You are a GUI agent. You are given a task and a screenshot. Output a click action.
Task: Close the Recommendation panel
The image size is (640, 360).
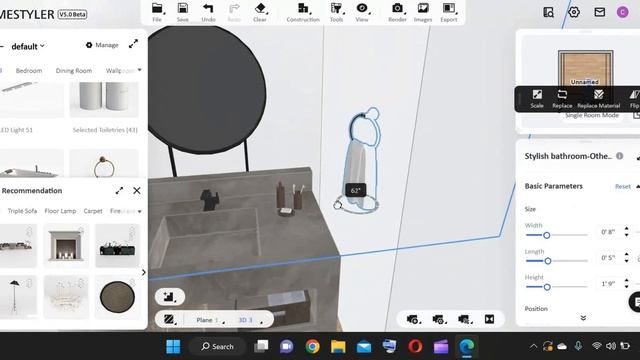coord(137,191)
